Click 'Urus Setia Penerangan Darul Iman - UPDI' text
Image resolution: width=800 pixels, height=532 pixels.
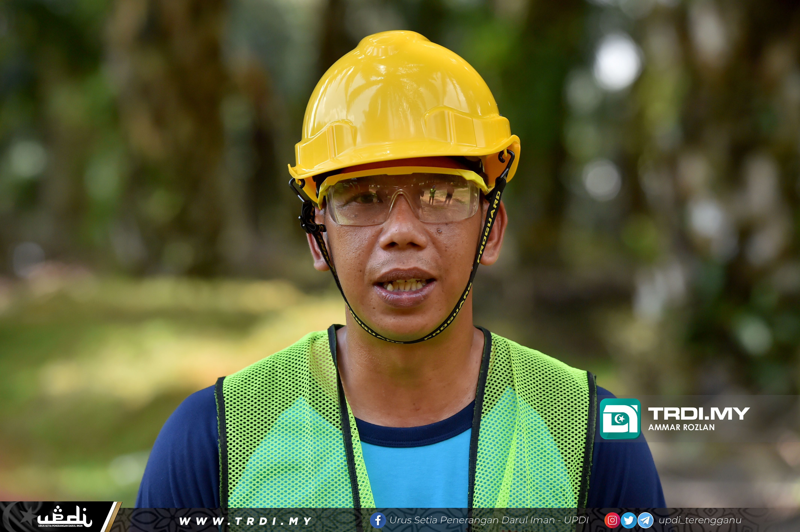point(489,520)
